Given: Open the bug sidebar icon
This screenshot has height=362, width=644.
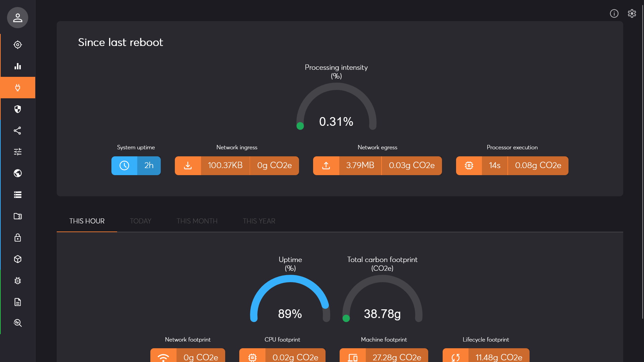Looking at the screenshot, I should [x=17, y=280].
